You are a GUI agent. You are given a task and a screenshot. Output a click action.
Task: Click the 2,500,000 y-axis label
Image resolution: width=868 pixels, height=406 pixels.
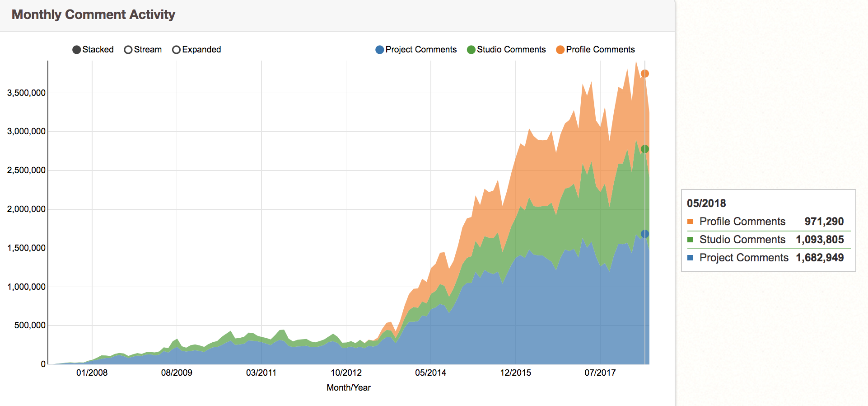26,170
